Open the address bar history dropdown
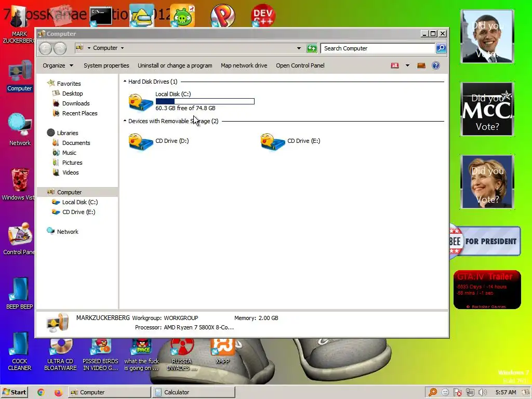This screenshot has width=532, height=399. tap(299, 48)
